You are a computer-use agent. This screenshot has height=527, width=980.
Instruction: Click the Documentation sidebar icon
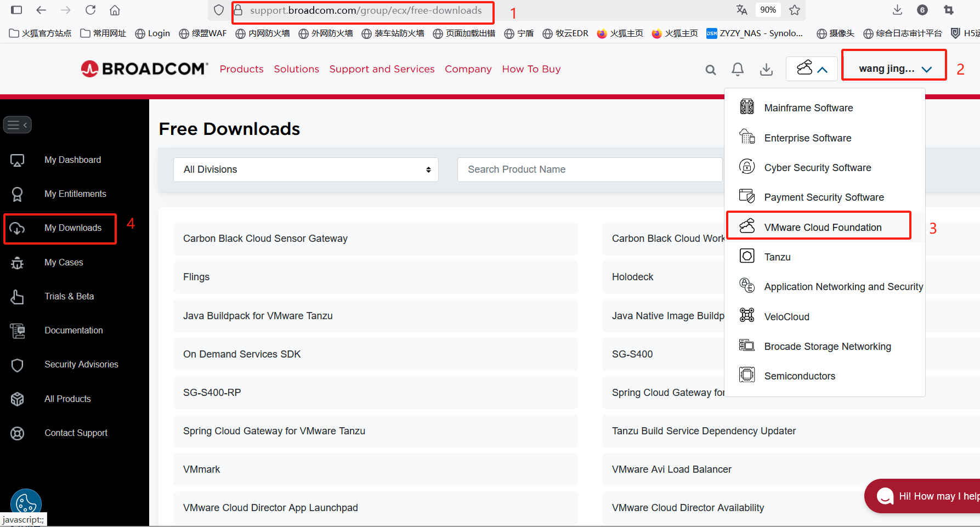[x=18, y=331]
